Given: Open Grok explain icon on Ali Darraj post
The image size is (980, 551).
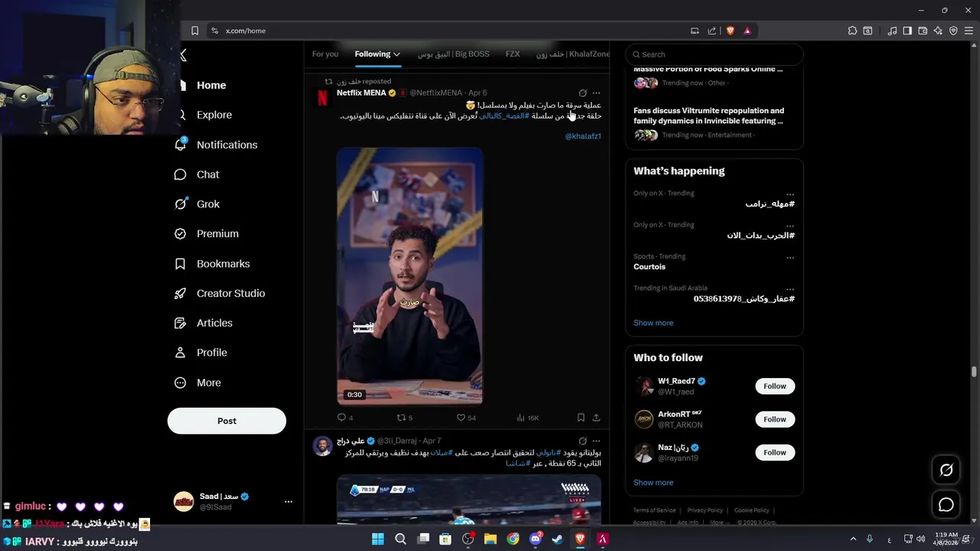Looking at the screenshot, I should click(x=583, y=441).
